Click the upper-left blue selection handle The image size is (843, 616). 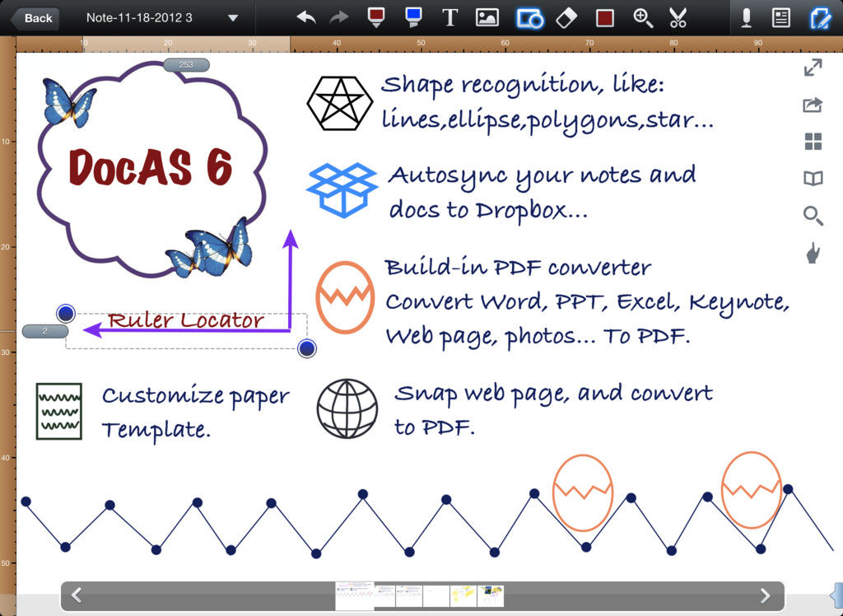[x=66, y=313]
